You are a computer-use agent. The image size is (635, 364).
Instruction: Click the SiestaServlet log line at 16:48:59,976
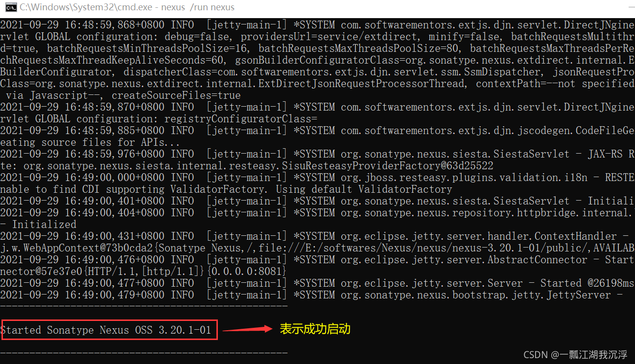[317, 154]
